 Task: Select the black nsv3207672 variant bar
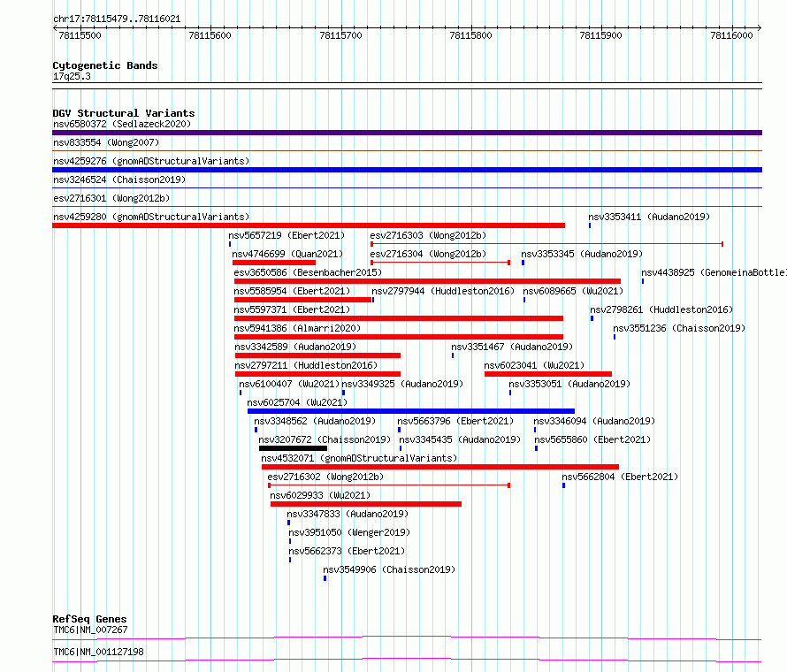[x=293, y=448]
